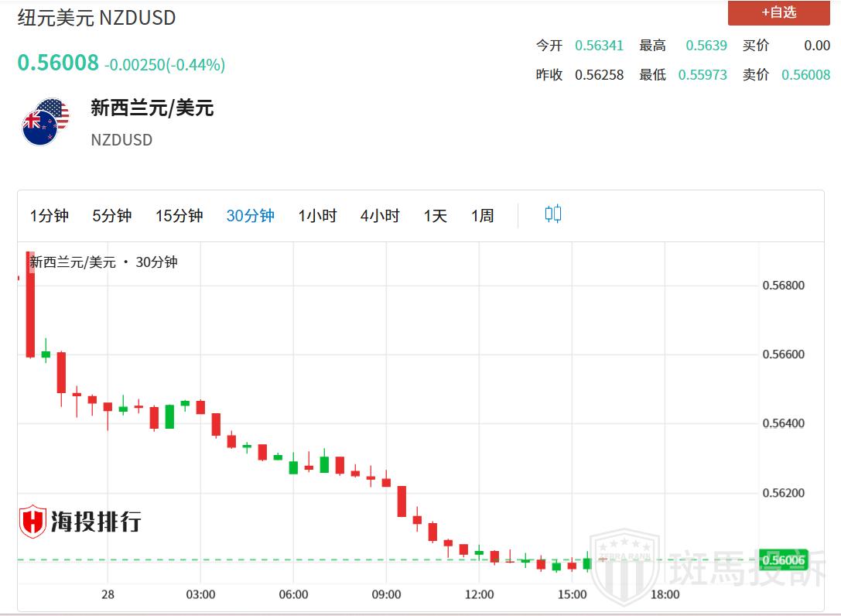Choose the 15分钟 timeframe

point(179,216)
